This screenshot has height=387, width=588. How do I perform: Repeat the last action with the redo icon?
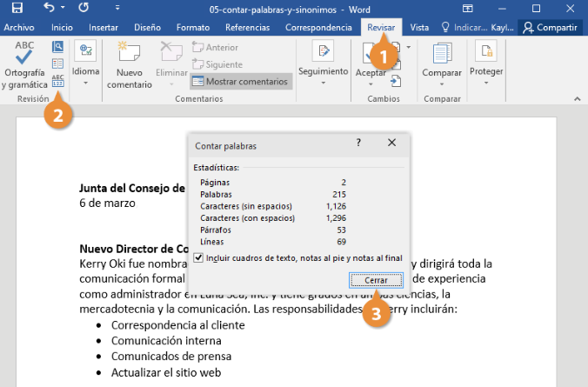coord(84,8)
